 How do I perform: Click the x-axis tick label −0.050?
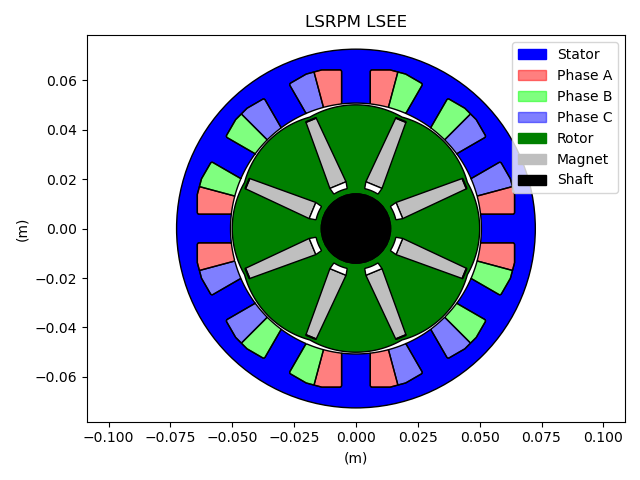(x=232, y=437)
